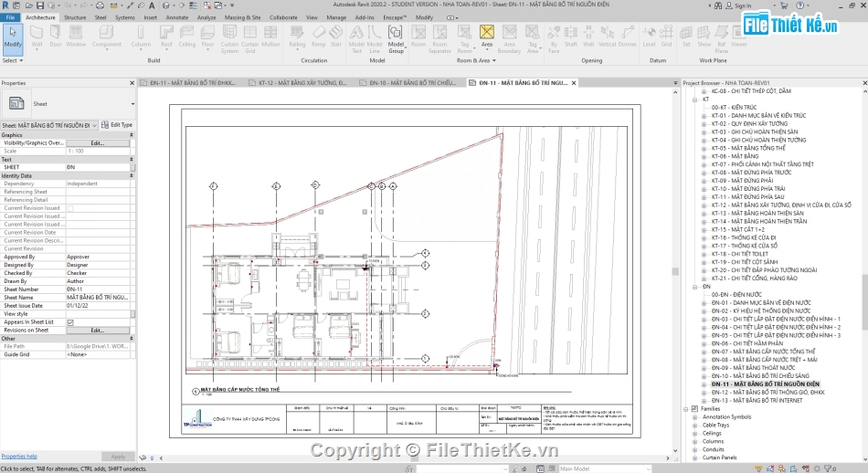Click the Model Text tool

coord(356,39)
